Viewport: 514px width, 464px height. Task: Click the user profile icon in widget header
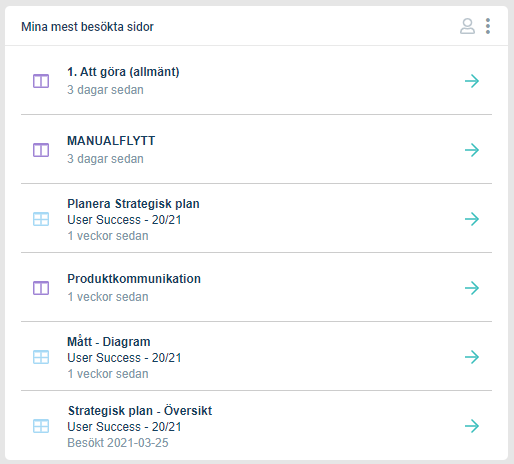(467, 26)
